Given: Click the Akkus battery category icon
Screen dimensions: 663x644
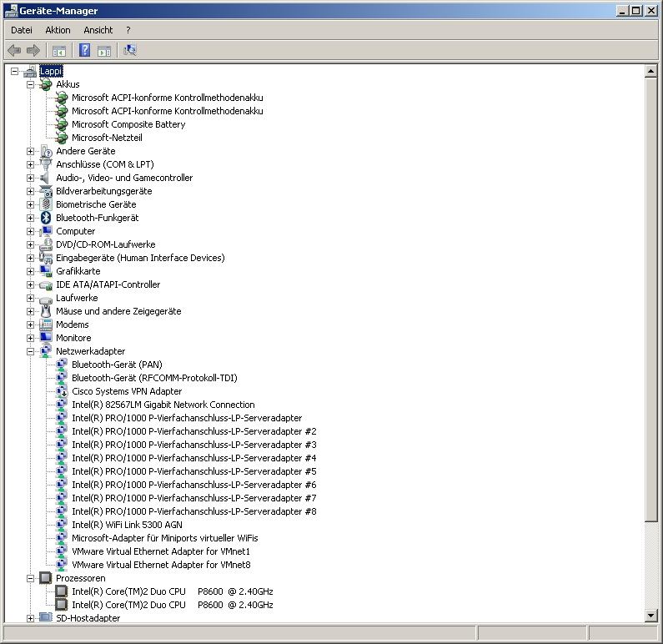Looking at the screenshot, I should pos(46,84).
